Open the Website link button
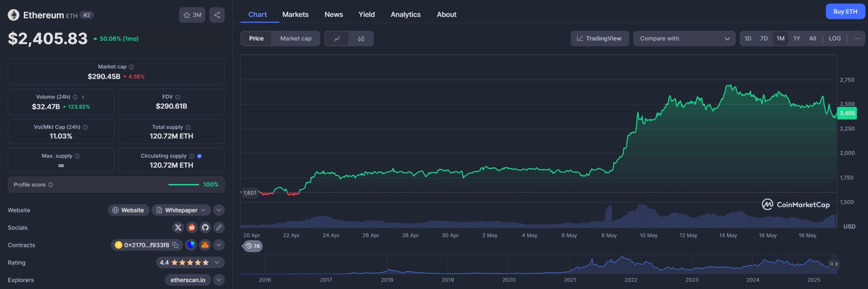Image resolution: width=868 pixels, height=289 pixels. 129,210
